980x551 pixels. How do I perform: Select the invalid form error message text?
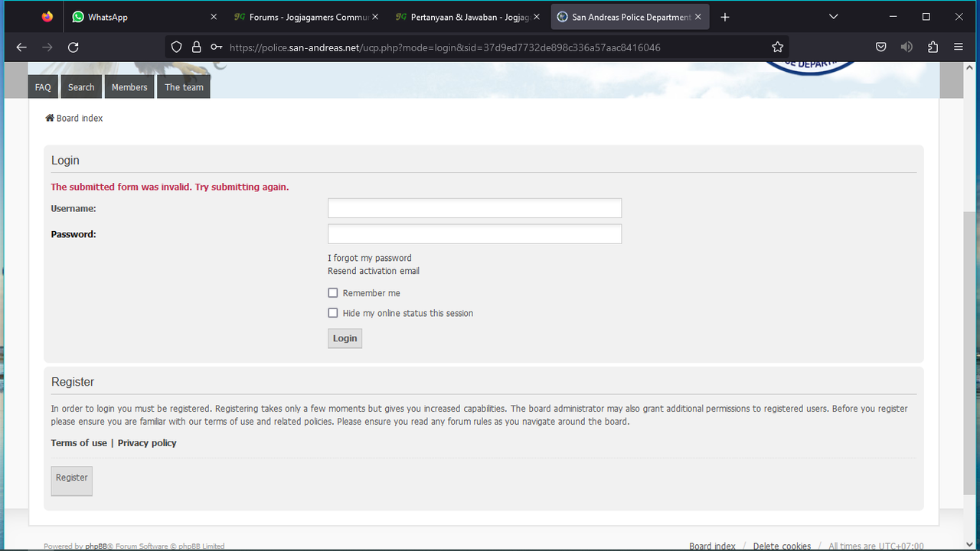coord(170,187)
